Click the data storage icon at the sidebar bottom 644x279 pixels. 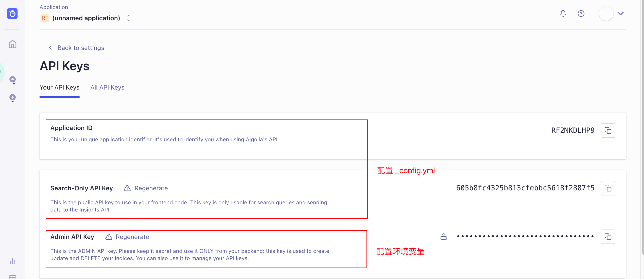tap(12, 277)
